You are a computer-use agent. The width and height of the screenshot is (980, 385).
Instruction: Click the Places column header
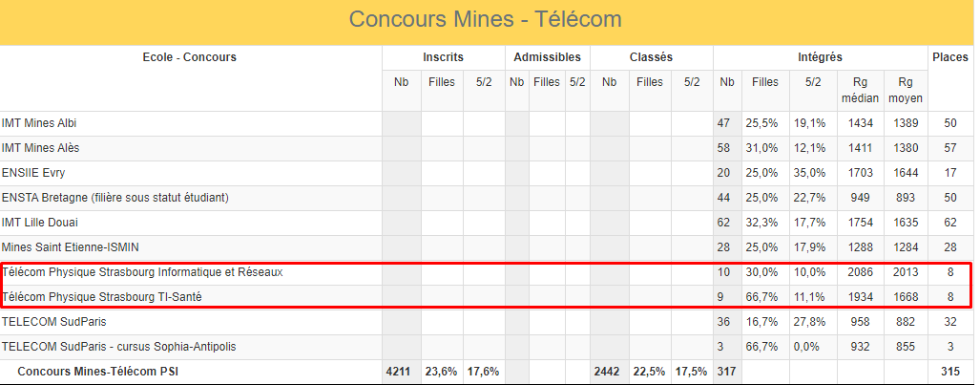(949, 57)
